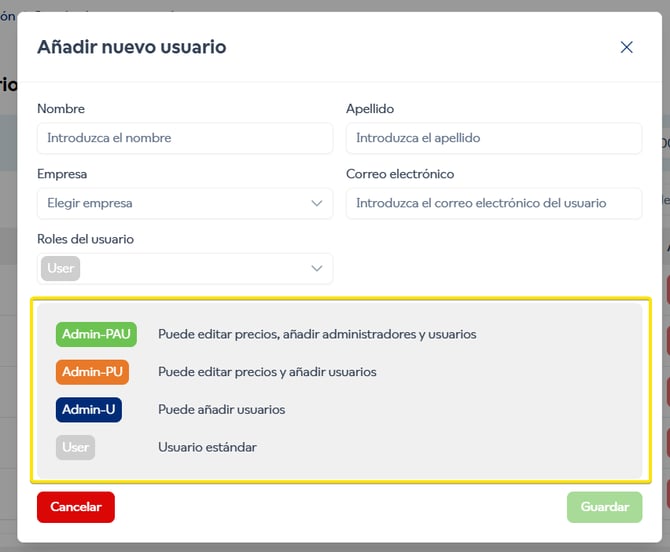
Task: Click the Añadir nuevo usuario title
Action: tap(131, 47)
